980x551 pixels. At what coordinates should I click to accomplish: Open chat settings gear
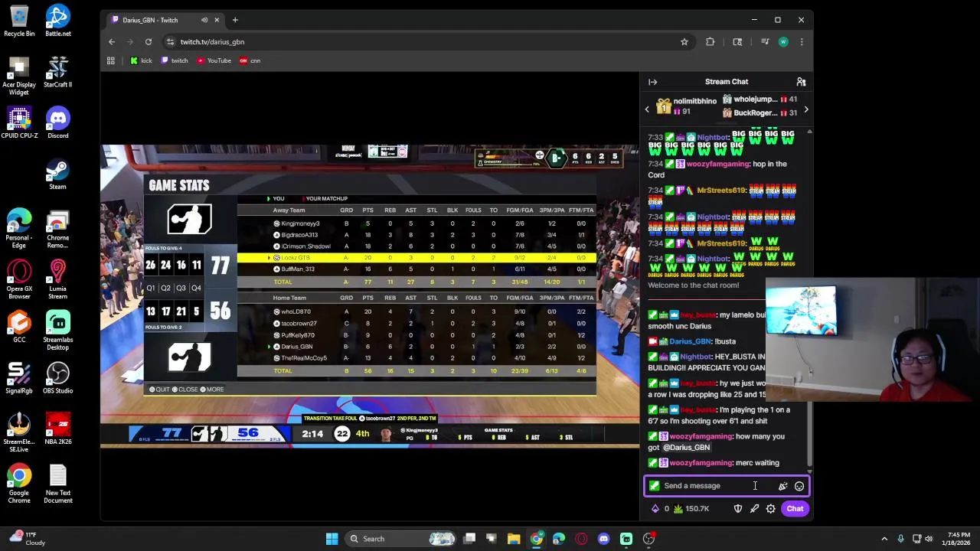coord(771,509)
